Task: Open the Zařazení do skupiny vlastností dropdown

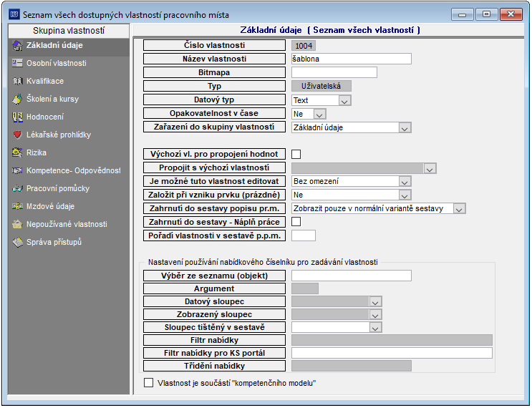Action: coord(405,128)
